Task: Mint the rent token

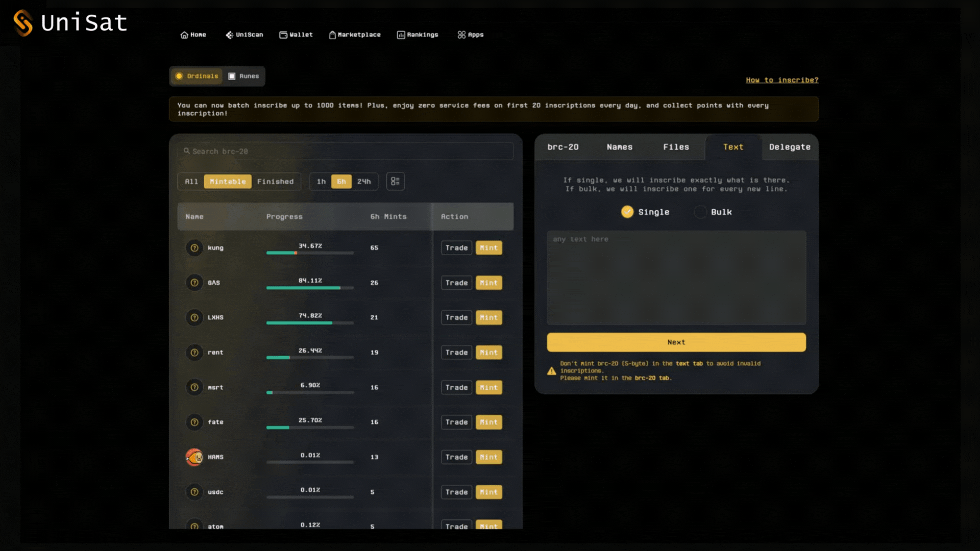Action: 488,353
